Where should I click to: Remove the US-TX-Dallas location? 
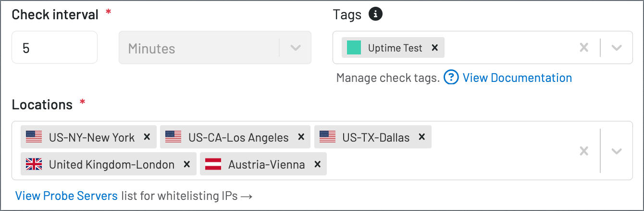[x=422, y=137]
